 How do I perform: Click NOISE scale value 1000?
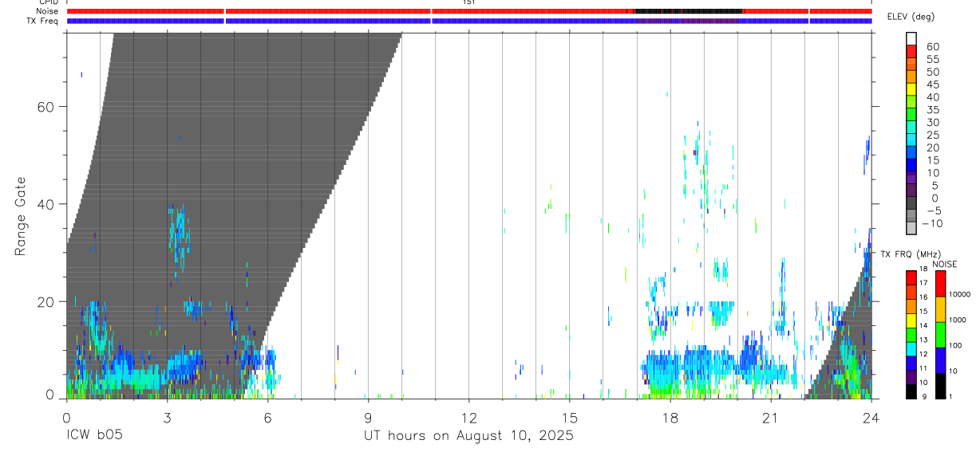[x=958, y=320]
